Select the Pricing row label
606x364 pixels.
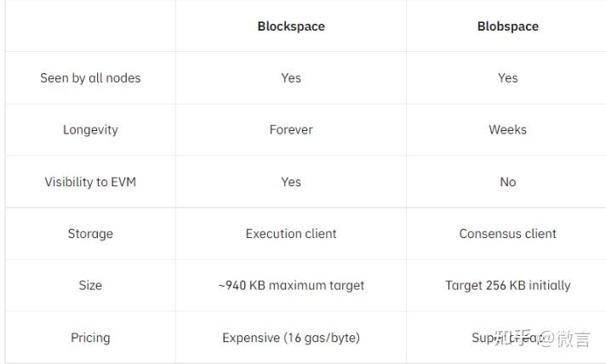pos(90,338)
